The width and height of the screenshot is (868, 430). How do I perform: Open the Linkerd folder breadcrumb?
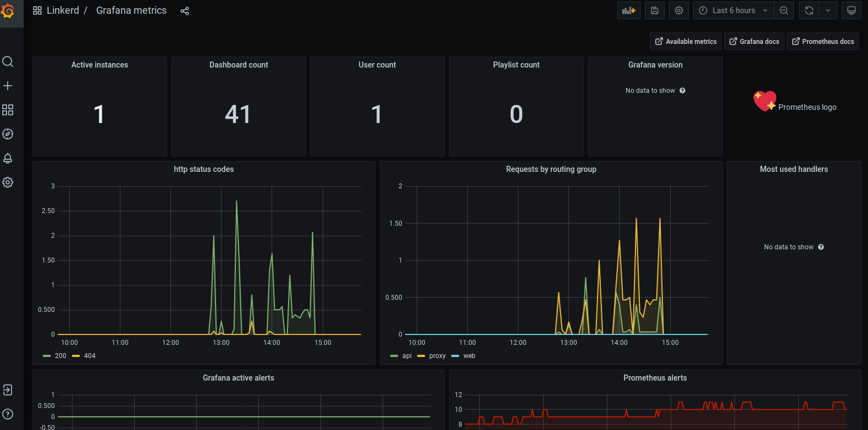click(63, 10)
